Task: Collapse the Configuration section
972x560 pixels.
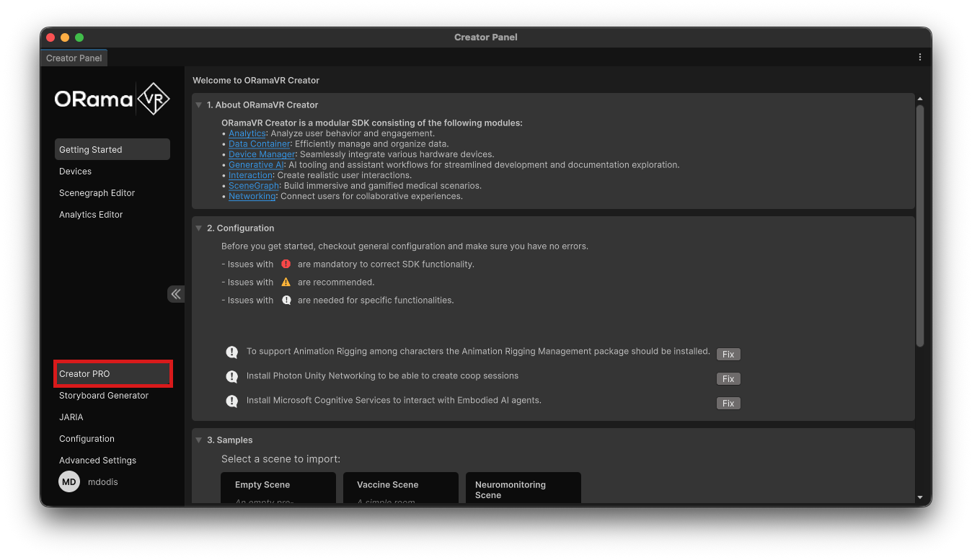Action: [199, 228]
